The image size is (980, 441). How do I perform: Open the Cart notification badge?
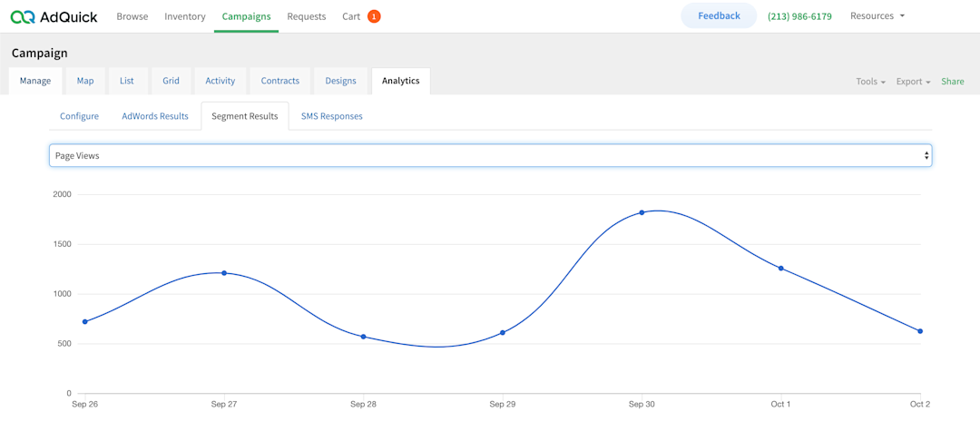click(x=374, y=16)
